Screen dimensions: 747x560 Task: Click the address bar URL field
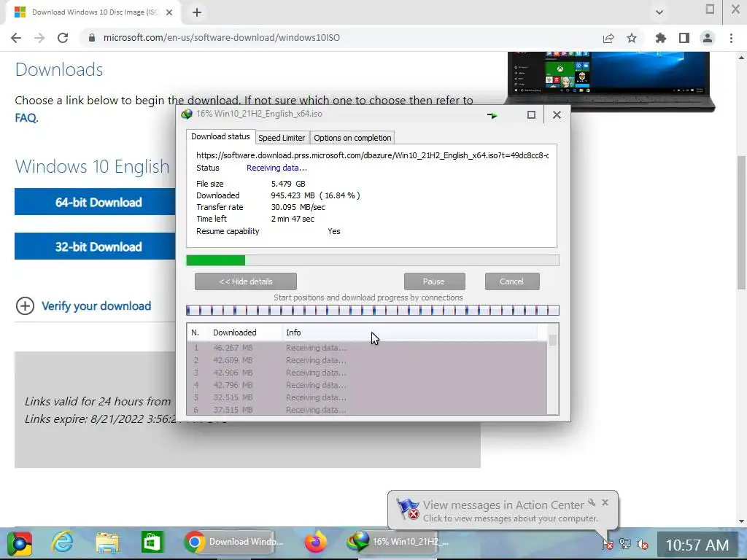(343, 38)
